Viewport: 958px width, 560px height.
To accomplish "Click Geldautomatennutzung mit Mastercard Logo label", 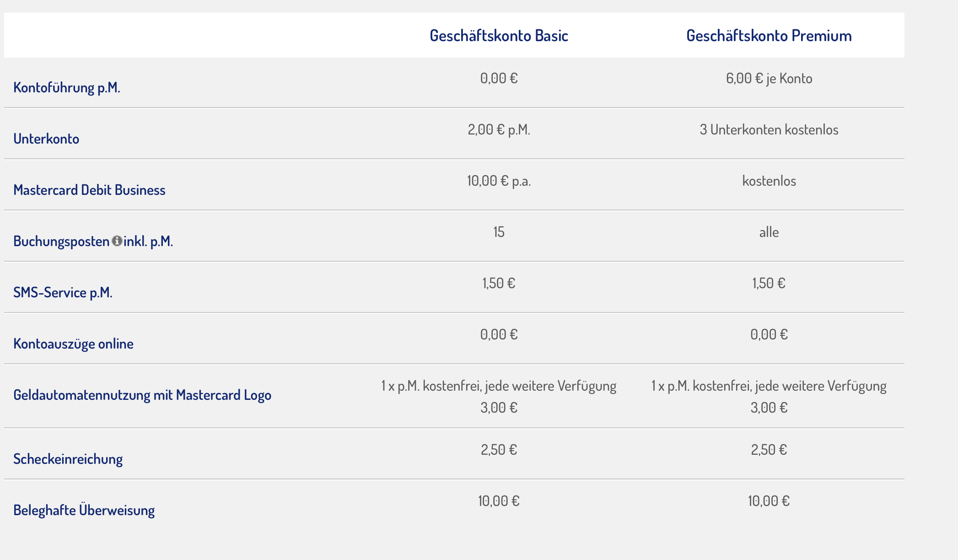I will pyautogui.click(x=142, y=395).
